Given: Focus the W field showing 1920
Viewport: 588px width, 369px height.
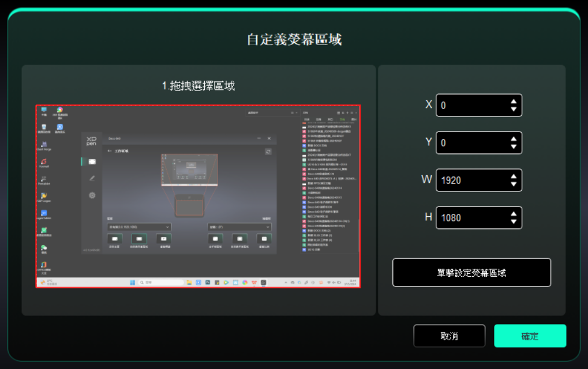Looking at the screenshot, I should [x=470, y=180].
